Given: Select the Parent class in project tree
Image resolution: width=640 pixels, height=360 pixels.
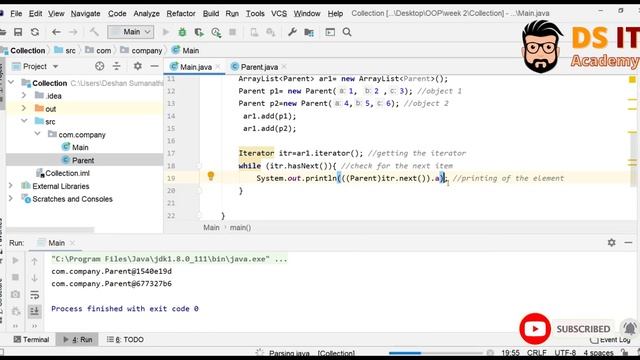Looking at the screenshot, I should point(83,160).
